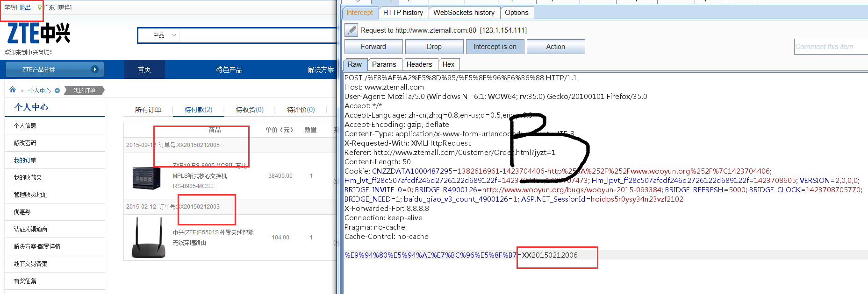Viewport: 868px width, 294px height.
Task: Click the pencil edit icon next to Request
Action: (x=351, y=30)
